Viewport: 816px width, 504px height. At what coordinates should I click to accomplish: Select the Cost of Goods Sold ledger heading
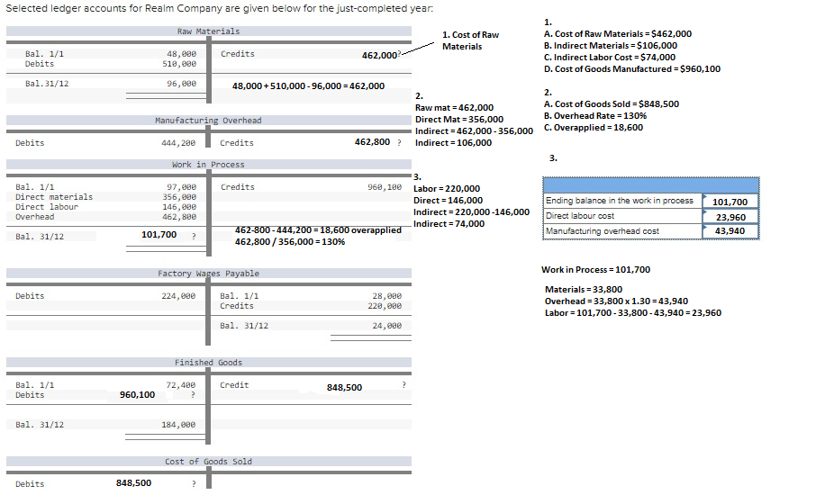208,462
